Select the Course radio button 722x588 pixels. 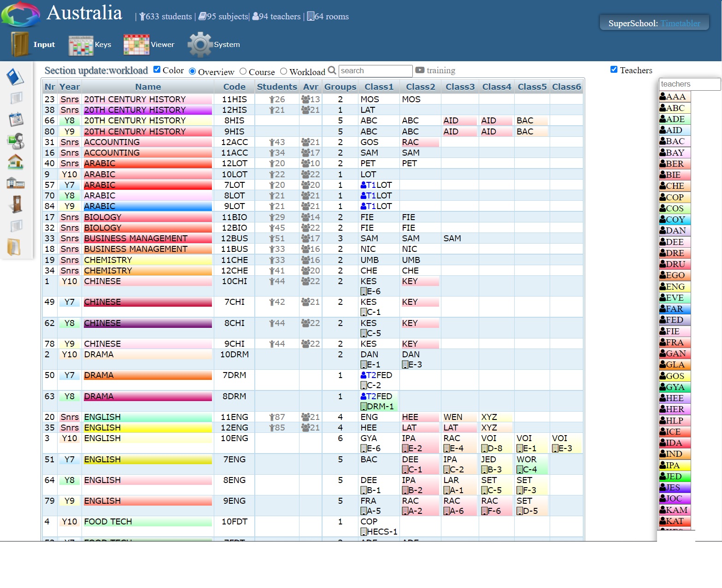(243, 71)
